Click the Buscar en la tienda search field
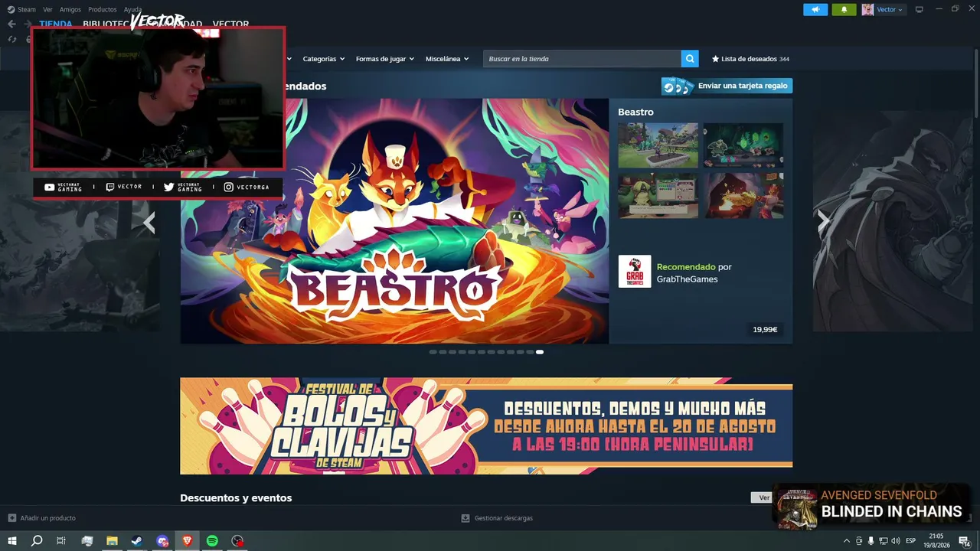Image resolution: width=980 pixels, height=551 pixels. point(582,59)
